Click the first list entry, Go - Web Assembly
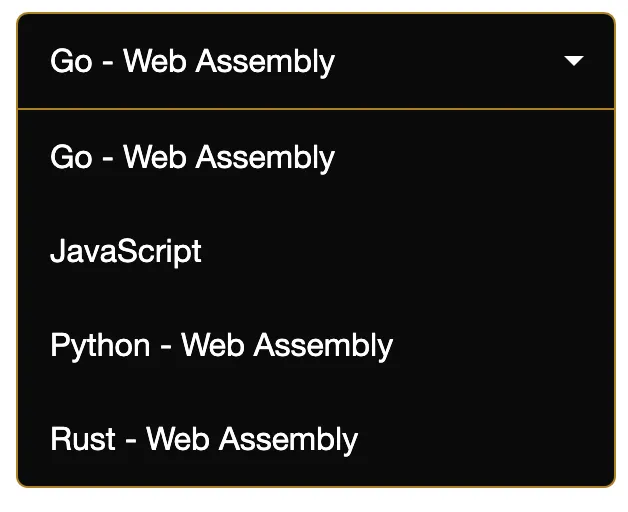The height and width of the screenshot is (512, 628). (193, 157)
